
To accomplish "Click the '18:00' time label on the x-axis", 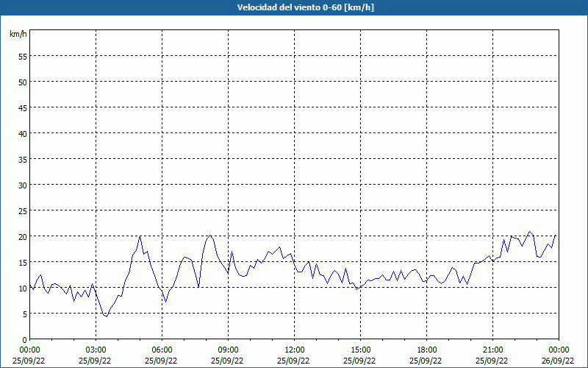I will (427, 350).
